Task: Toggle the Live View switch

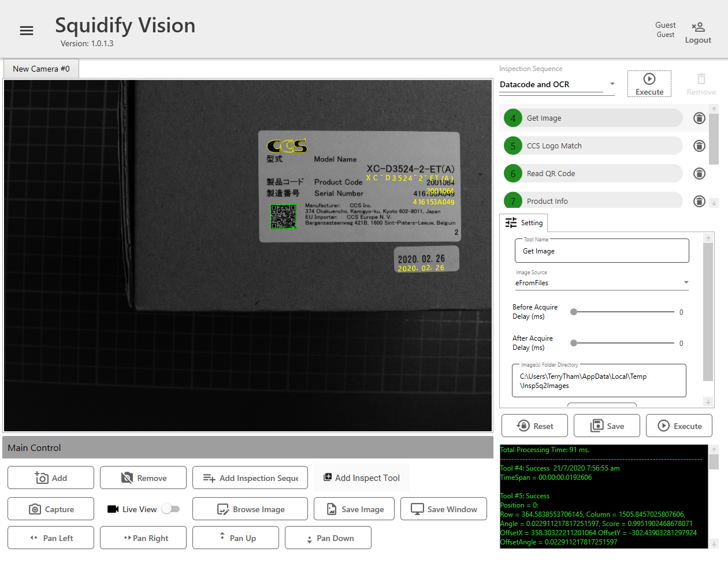Action: point(170,509)
